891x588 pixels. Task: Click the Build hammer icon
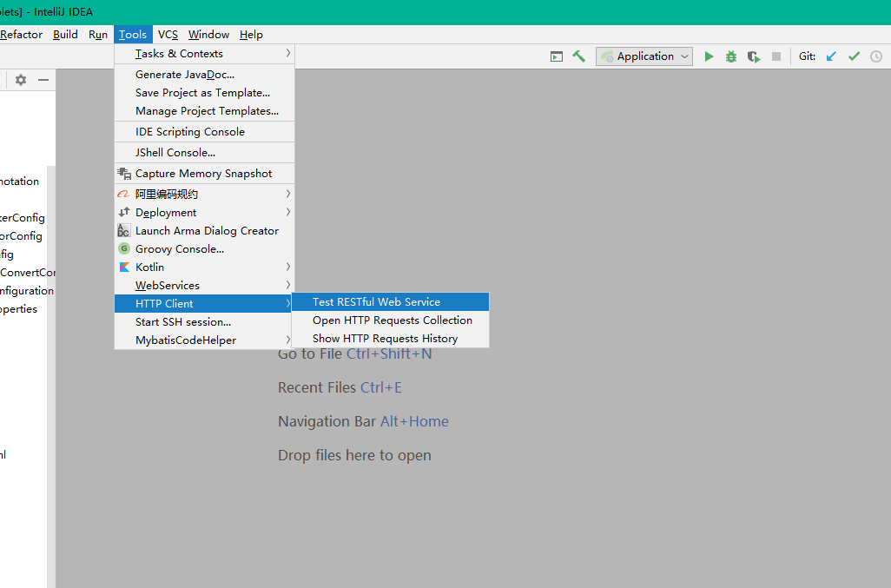(x=579, y=56)
